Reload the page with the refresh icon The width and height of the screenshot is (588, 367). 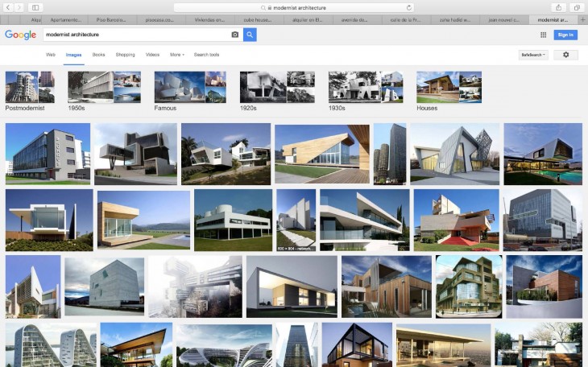coord(409,7)
